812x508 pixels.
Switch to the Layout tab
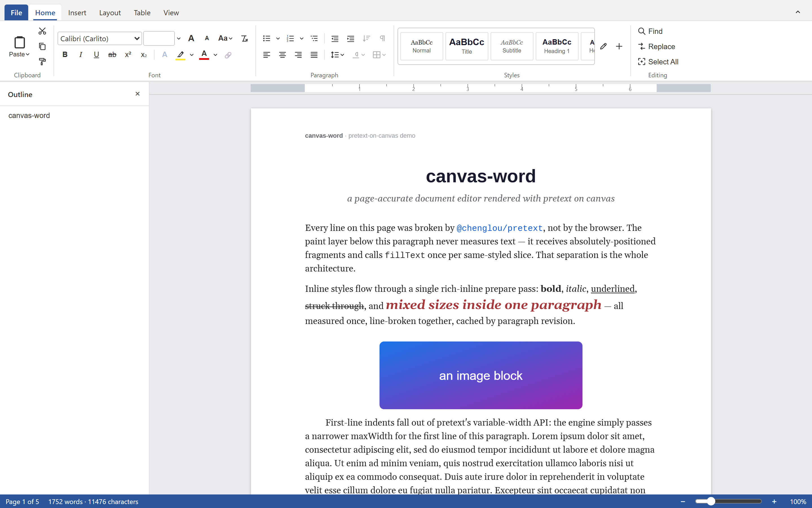[x=110, y=12]
